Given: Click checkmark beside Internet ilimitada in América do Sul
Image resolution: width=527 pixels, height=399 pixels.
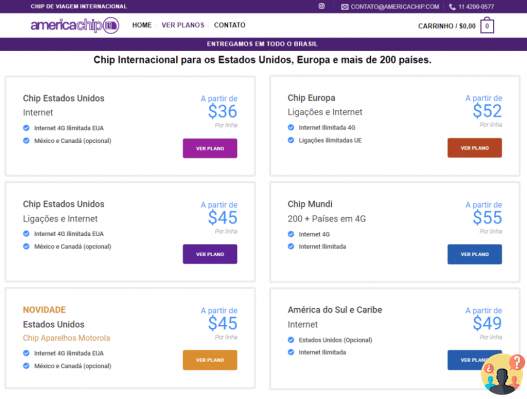Looking at the screenshot, I should tap(291, 352).
